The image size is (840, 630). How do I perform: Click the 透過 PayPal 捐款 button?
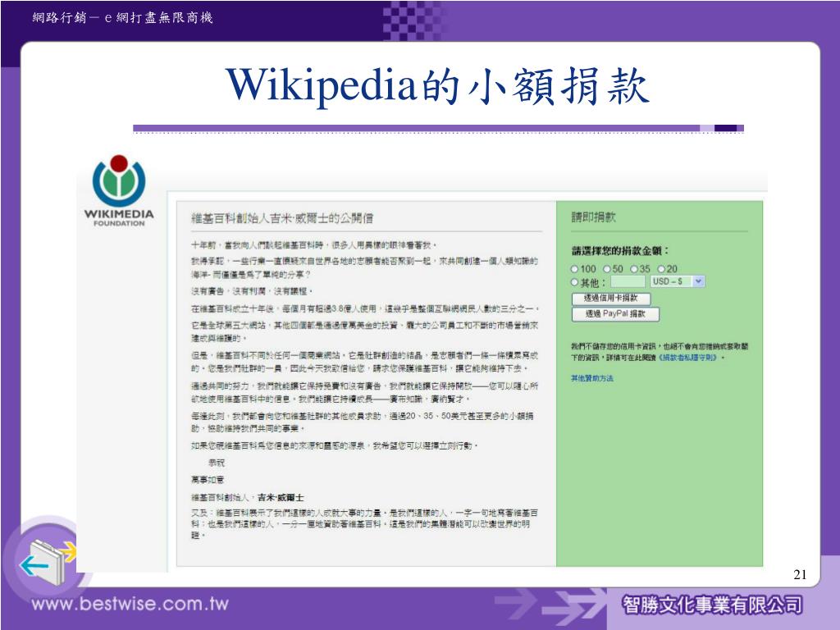[x=615, y=314]
